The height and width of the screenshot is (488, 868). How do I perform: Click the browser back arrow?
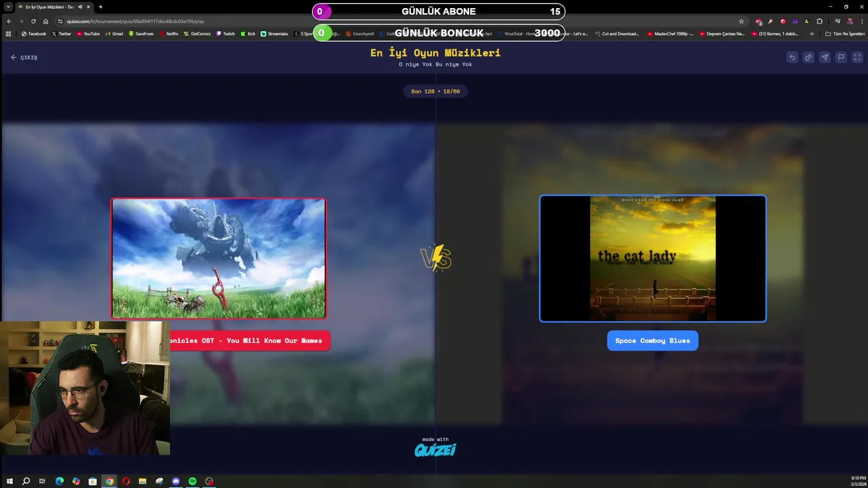click(9, 21)
